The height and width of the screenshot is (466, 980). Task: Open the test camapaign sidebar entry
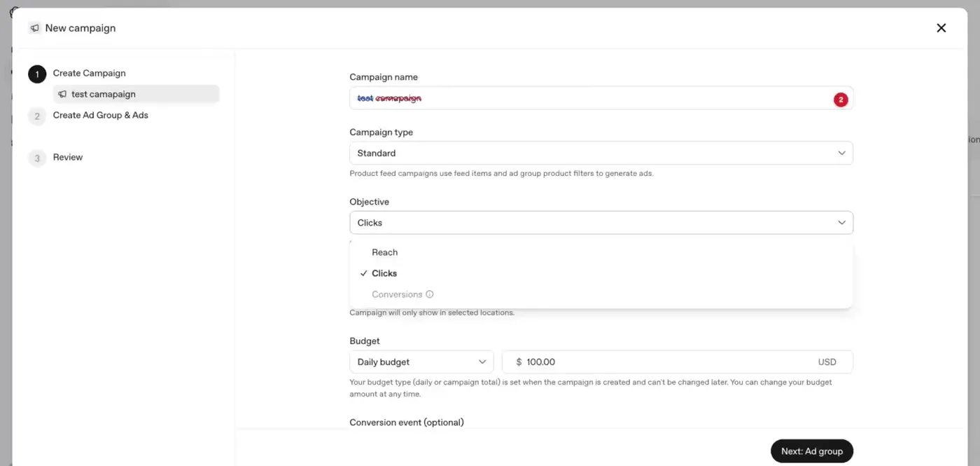(x=136, y=94)
